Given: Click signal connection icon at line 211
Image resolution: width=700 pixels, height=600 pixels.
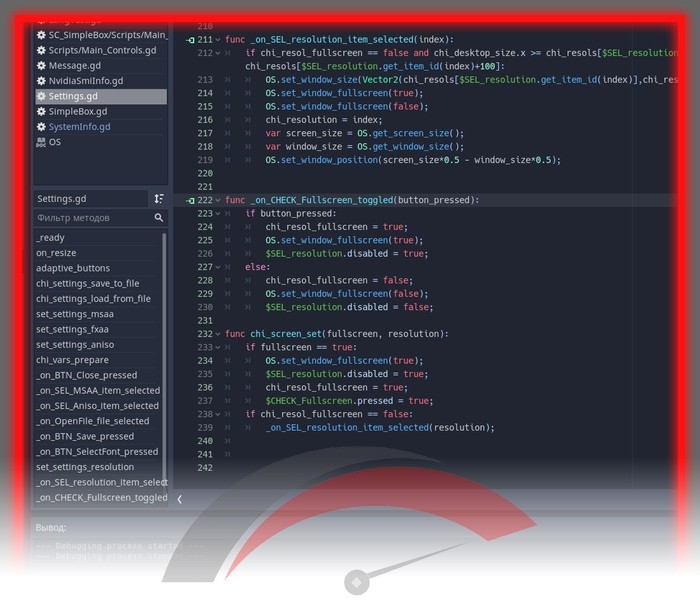Looking at the screenshot, I should coord(191,40).
